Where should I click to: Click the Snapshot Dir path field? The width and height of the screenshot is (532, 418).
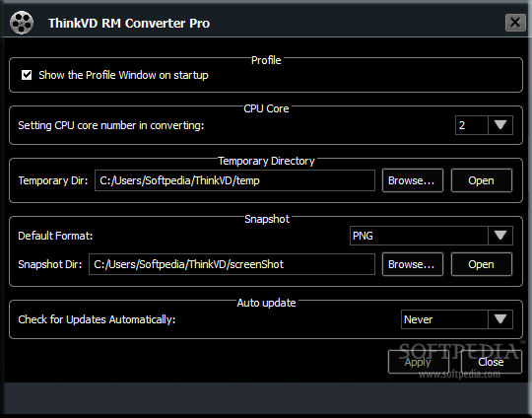coord(232,264)
